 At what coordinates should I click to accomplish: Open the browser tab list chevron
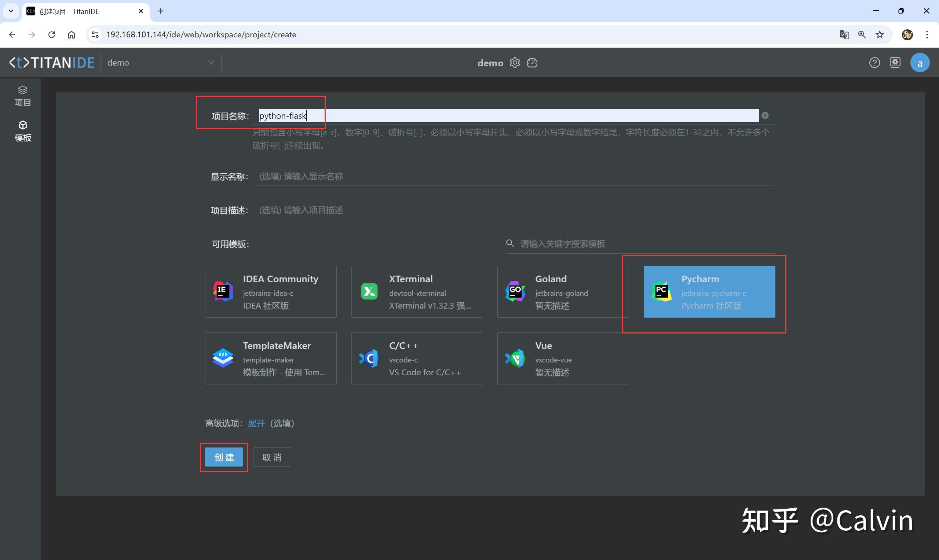[x=11, y=11]
